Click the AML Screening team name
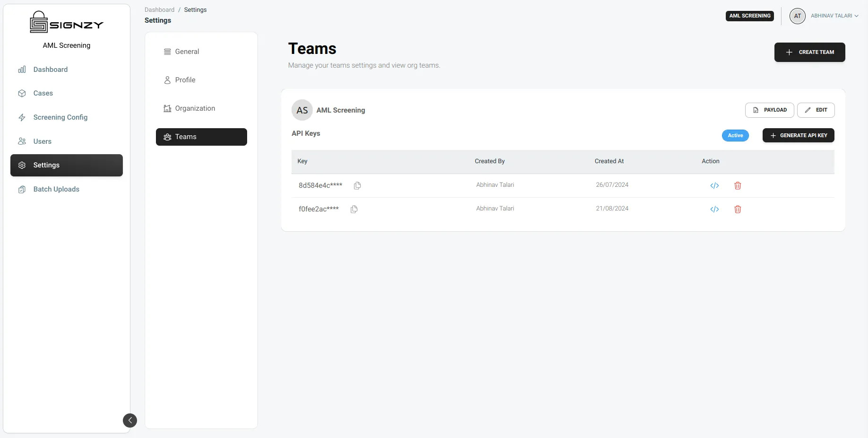The width and height of the screenshot is (868, 438). 341,110
